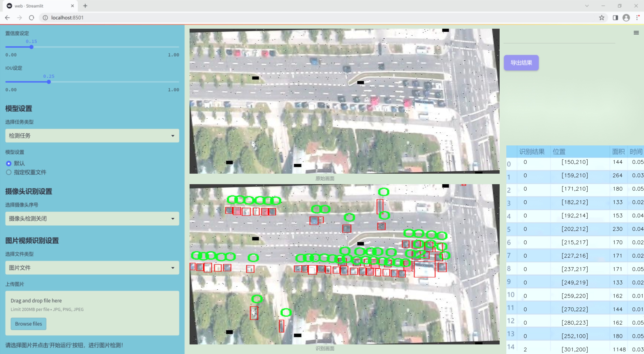Bookmark this page with star icon
This screenshot has height=354, width=644.
601,18
